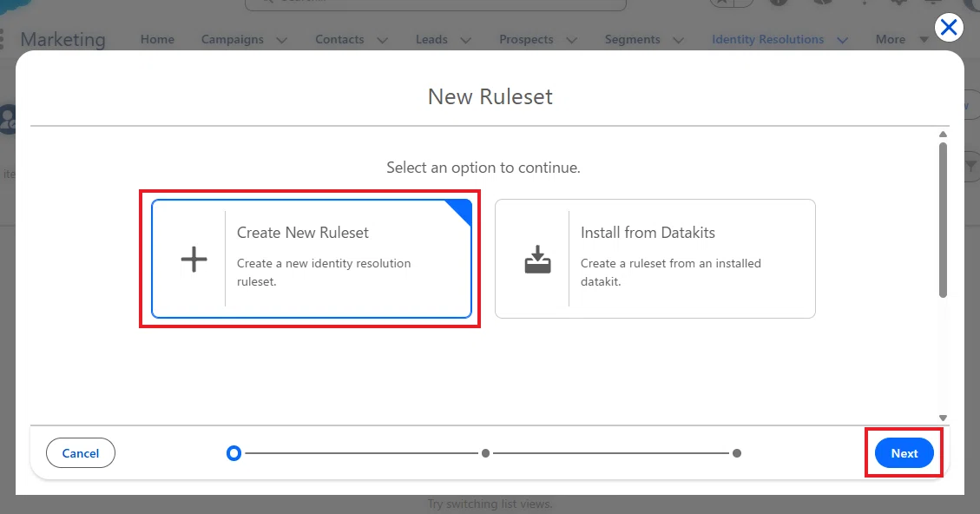Select the Install from Datakits option card
This screenshot has height=514, width=980.
(x=655, y=259)
